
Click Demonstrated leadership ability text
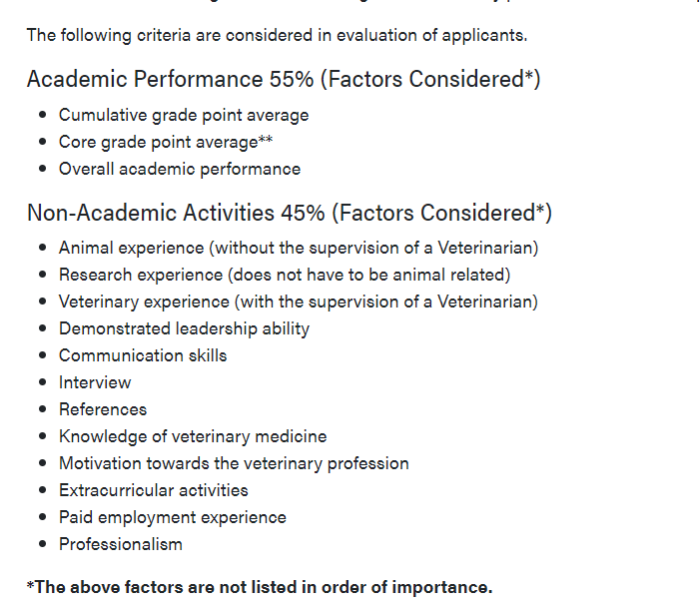tap(184, 328)
